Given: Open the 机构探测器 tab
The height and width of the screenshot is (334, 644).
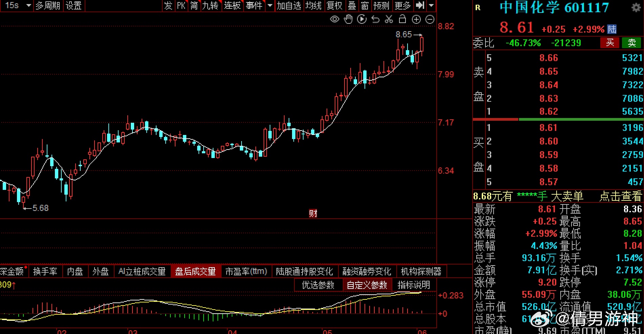Looking at the screenshot, I should (x=422, y=271).
